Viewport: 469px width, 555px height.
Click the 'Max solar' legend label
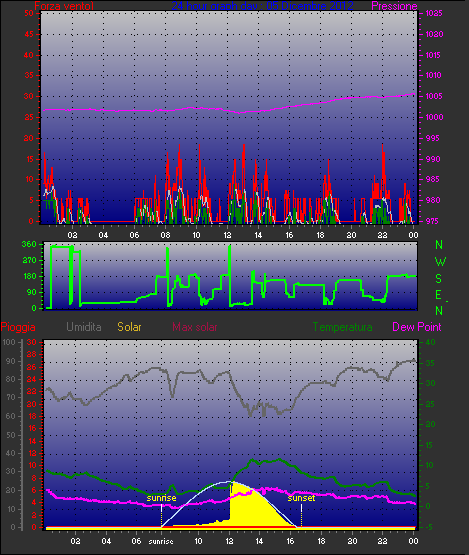pos(195,327)
